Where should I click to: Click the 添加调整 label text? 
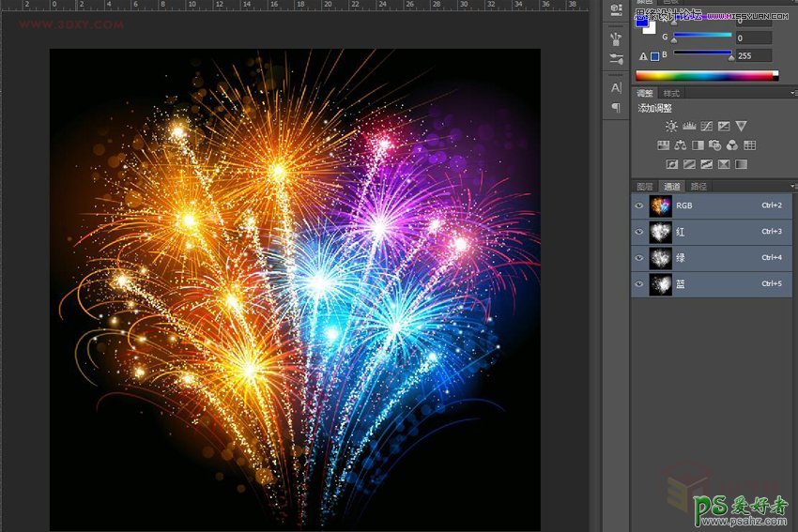pyautogui.click(x=655, y=108)
